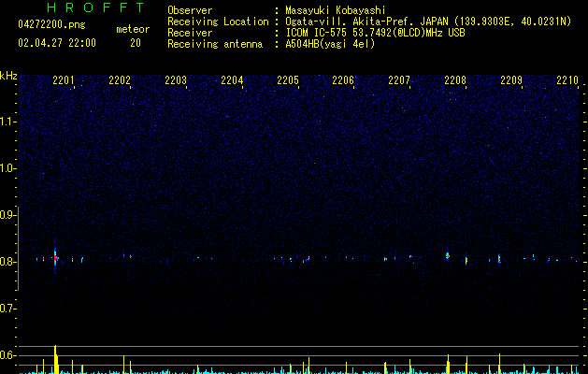Select the filename 04272200.png

[x=51, y=25]
